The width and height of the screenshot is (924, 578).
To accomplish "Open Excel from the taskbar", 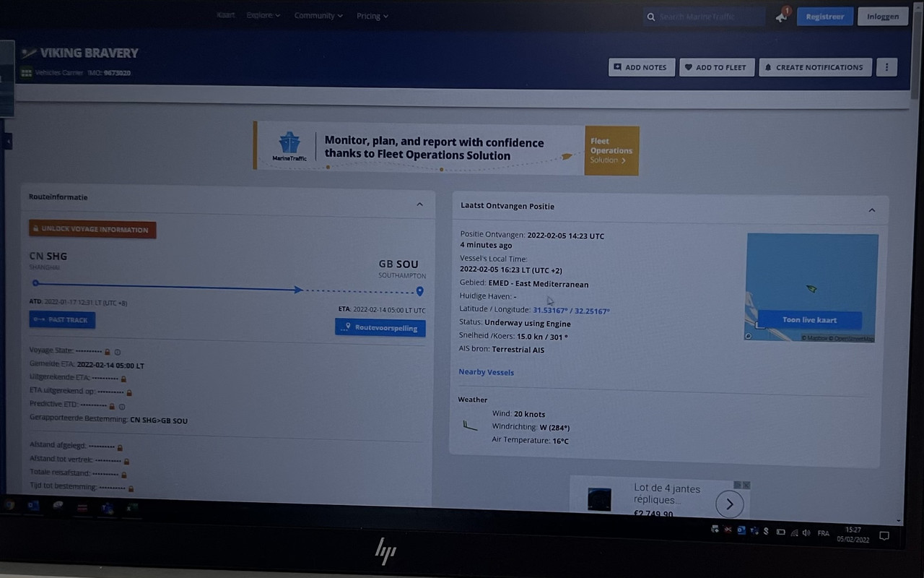I will point(132,508).
